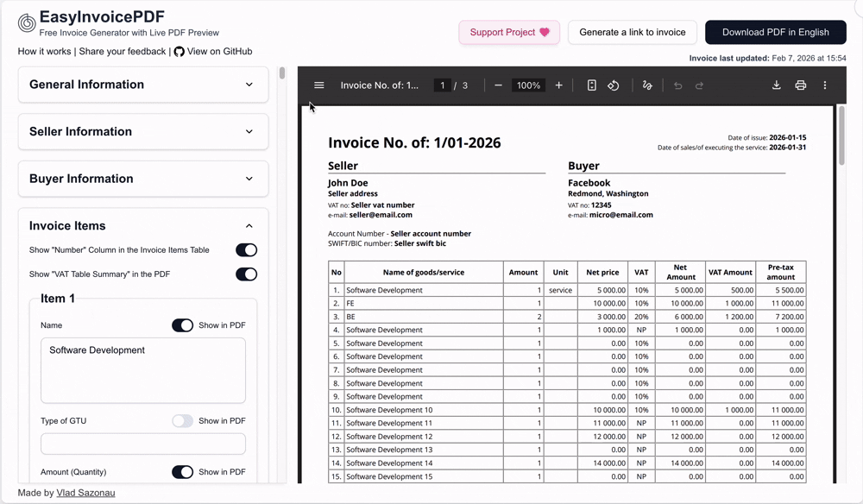Click Generate a link to invoice
This screenshot has height=504, width=863.
(633, 33)
